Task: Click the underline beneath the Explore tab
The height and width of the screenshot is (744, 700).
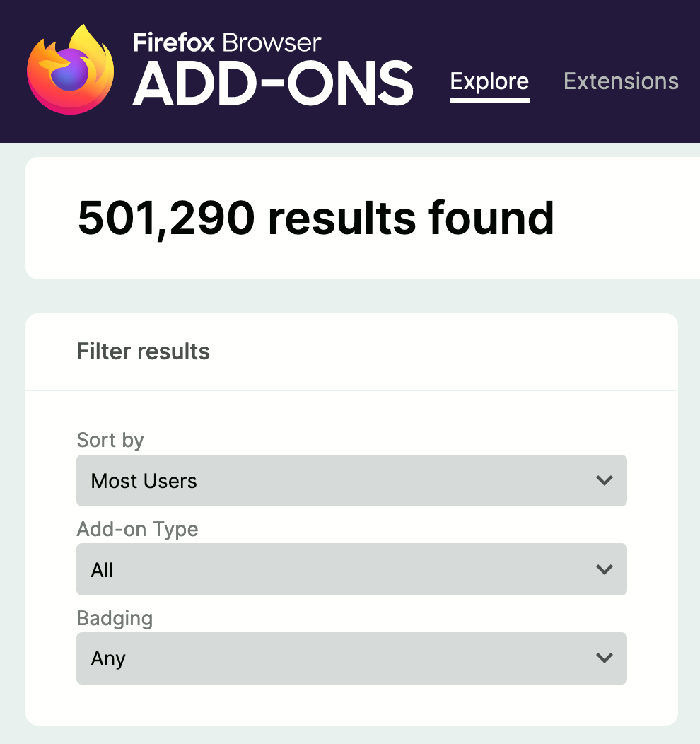Action: [x=489, y=100]
